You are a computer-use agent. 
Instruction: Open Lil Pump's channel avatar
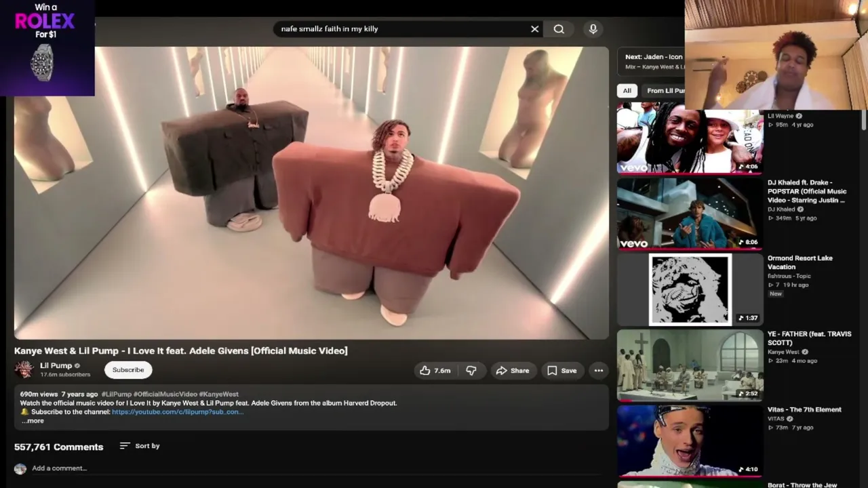tap(24, 369)
